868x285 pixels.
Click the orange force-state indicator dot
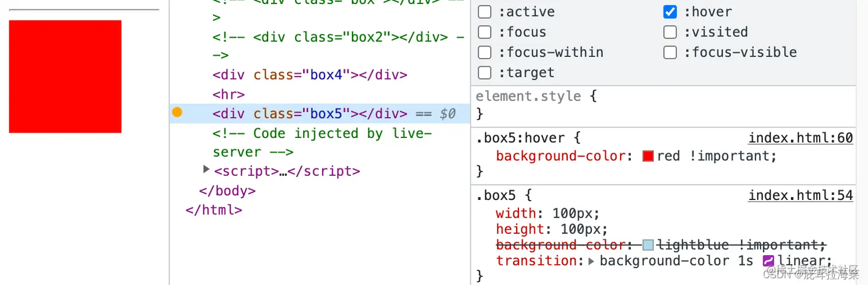(177, 113)
